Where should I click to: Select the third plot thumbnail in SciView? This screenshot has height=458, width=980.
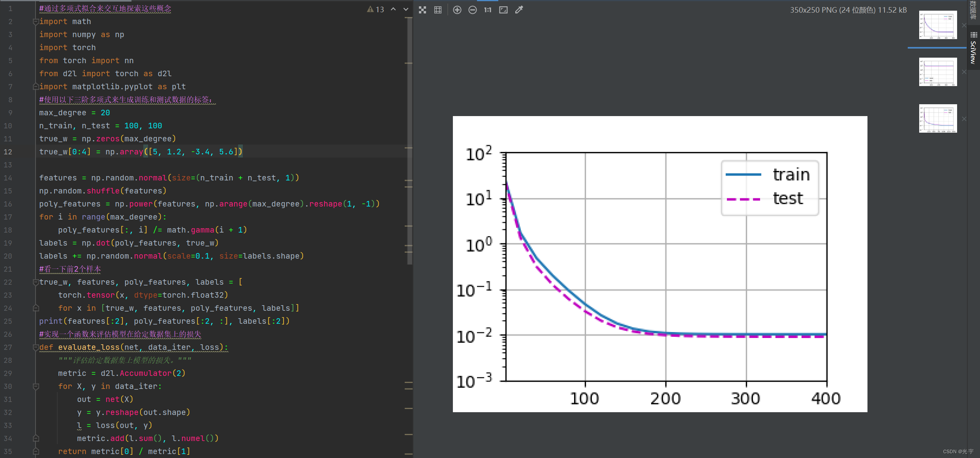coord(938,118)
